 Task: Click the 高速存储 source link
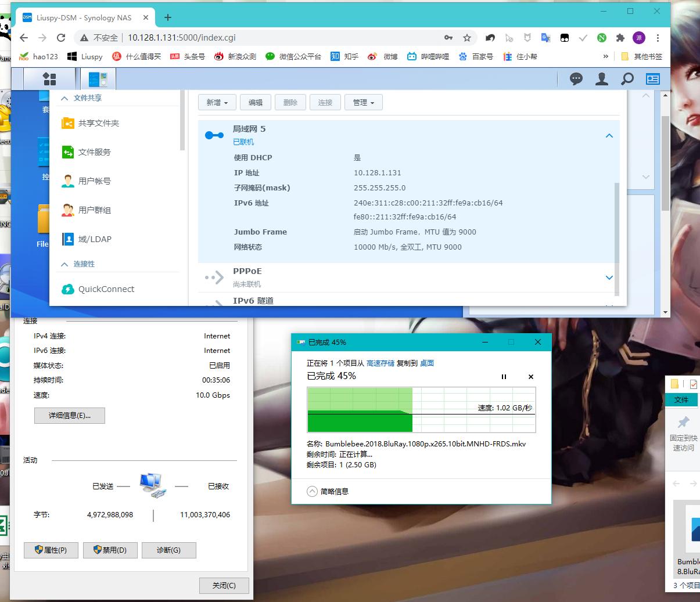click(380, 363)
